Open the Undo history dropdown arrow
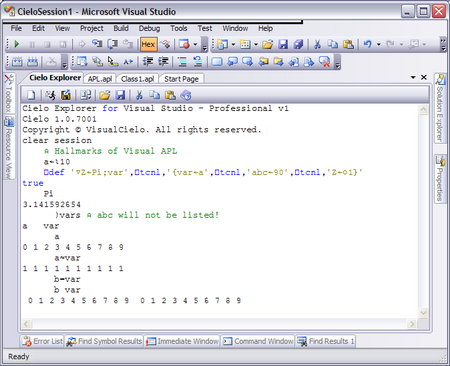 [379, 44]
